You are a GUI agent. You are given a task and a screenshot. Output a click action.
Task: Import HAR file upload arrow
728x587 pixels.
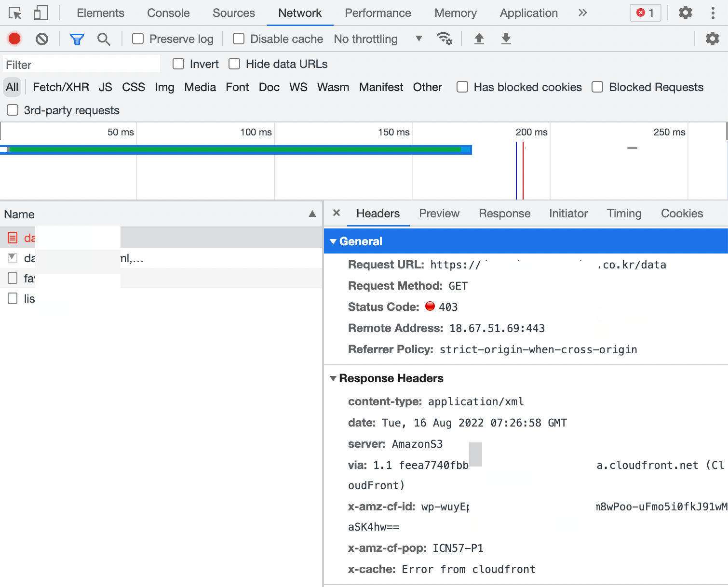[479, 39]
